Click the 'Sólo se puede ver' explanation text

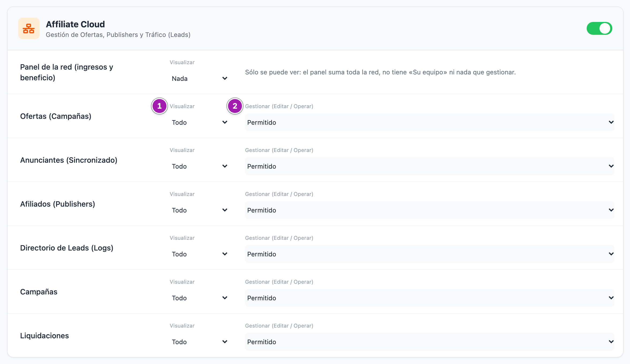(x=380, y=72)
